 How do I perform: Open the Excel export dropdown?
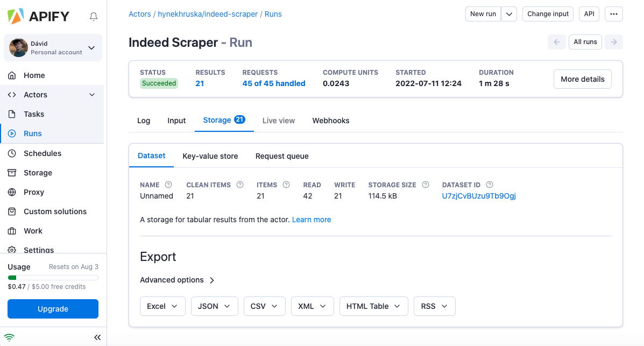(x=162, y=306)
